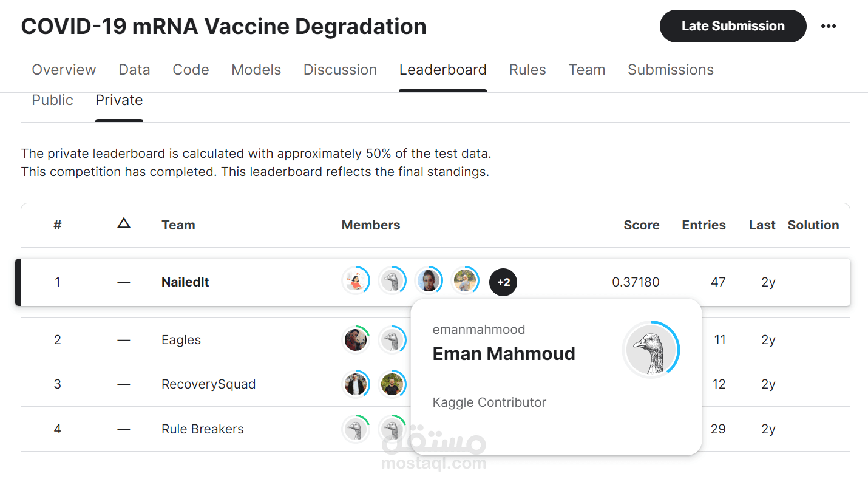This screenshot has height=482, width=868.
Task: Select the second member avatar of Eagles team
Action: (393, 339)
